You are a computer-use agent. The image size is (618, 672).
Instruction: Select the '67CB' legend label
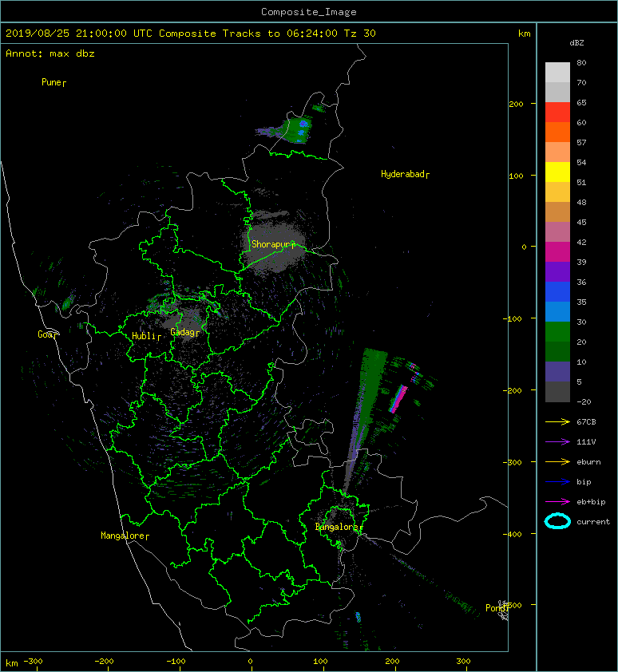tap(586, 421)
